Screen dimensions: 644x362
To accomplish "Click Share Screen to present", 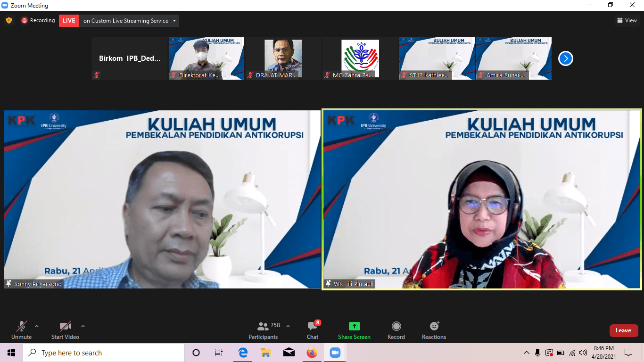I will tap(354, 330).
